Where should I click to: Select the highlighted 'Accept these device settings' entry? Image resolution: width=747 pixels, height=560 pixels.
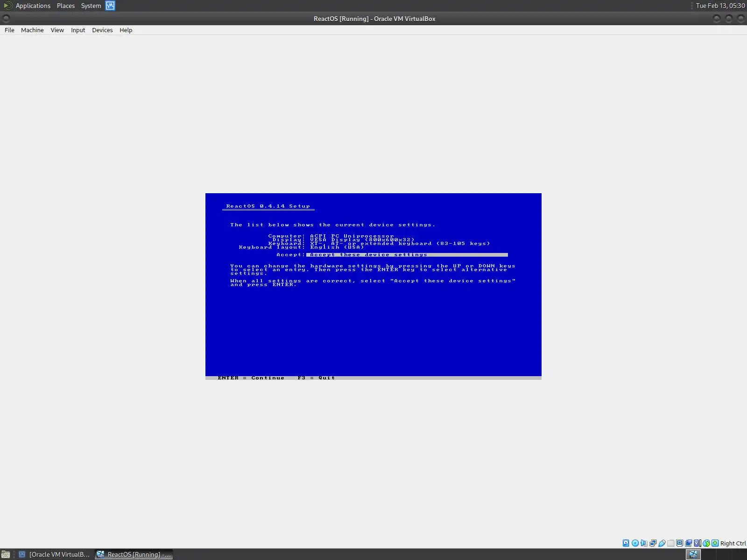[x=407, y=255]
